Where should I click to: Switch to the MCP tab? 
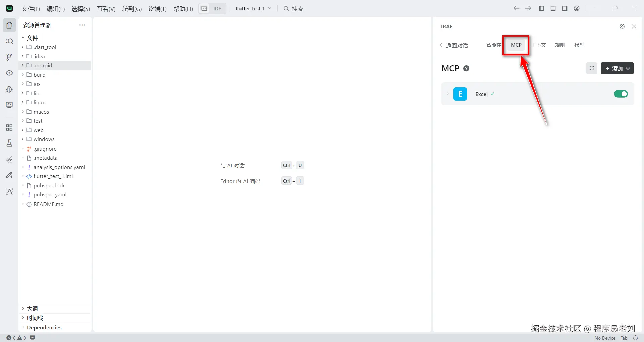[516, 45]
